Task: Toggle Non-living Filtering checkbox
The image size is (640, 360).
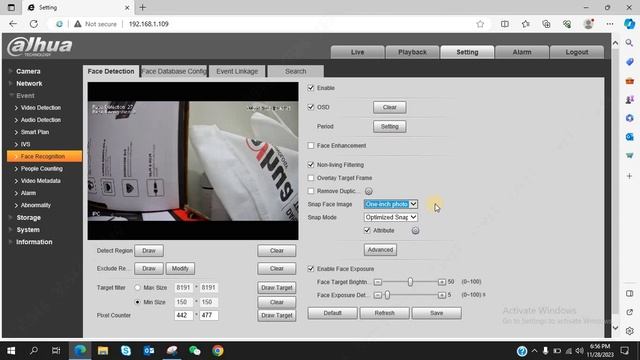Action: click(x=311, y=164)
